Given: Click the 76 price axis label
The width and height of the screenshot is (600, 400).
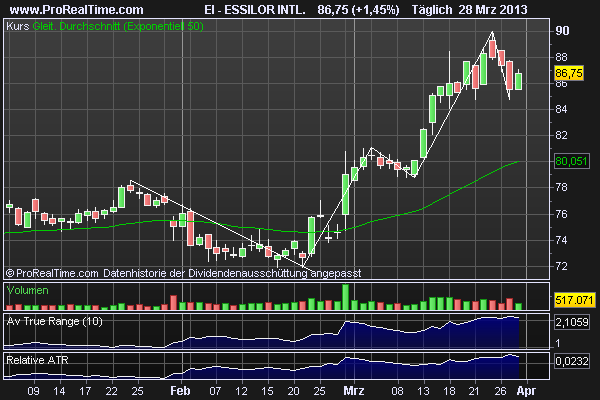Looking at the screenshot, I should click(x=561, y=214).
